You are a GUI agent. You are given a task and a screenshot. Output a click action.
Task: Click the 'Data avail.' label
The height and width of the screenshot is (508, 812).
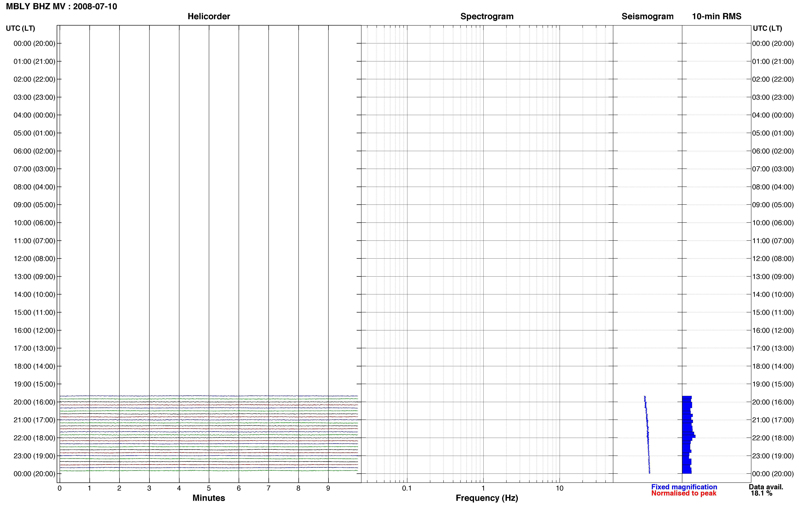[x=766, y=487]
